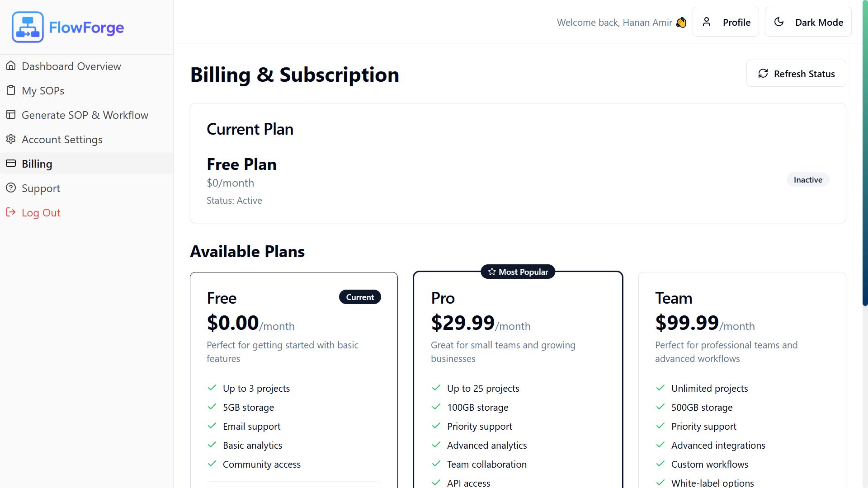Click the red Log Out arrow icon
This screenshot has height=488, width=868.
[11, 212]
